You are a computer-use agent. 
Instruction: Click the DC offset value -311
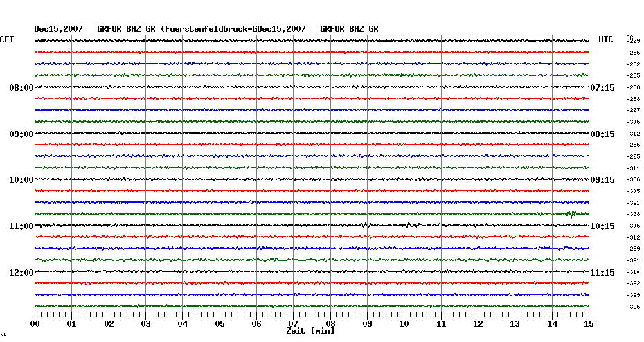[633, 169]
